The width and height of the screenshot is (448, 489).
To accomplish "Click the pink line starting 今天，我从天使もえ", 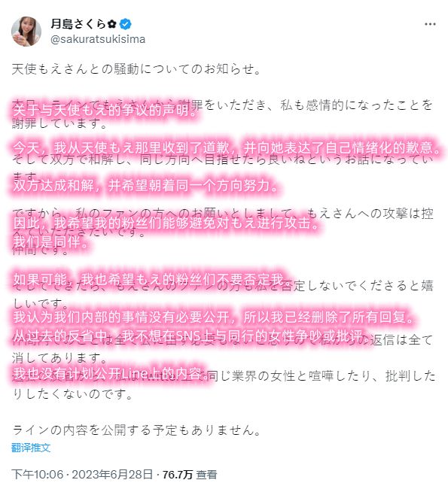I will click(x=227, y=147).
